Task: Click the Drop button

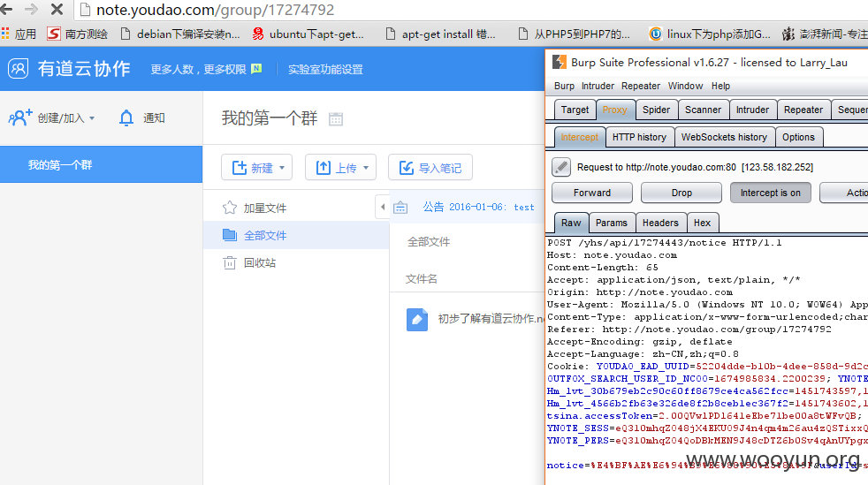Action: point(681,193)
